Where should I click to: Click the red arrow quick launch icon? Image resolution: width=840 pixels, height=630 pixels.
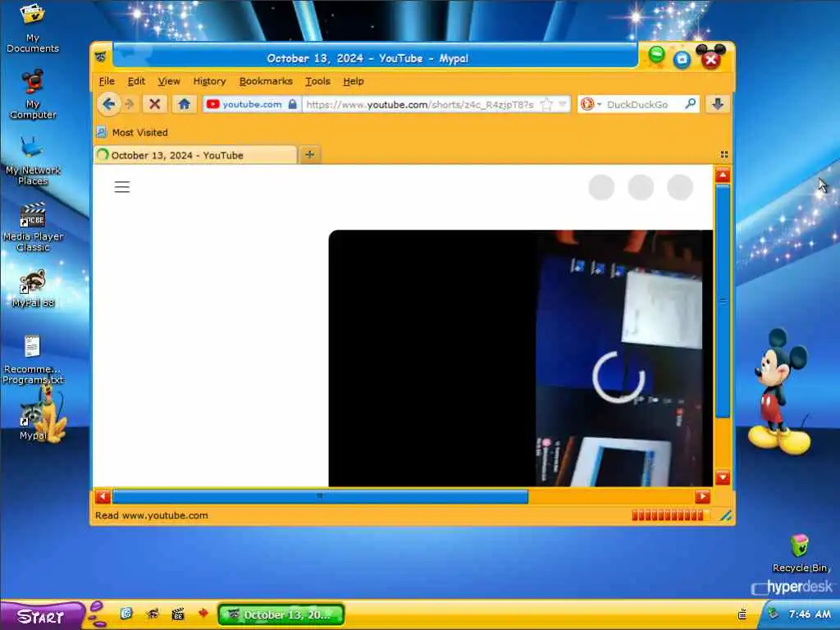tap(203, 613)
